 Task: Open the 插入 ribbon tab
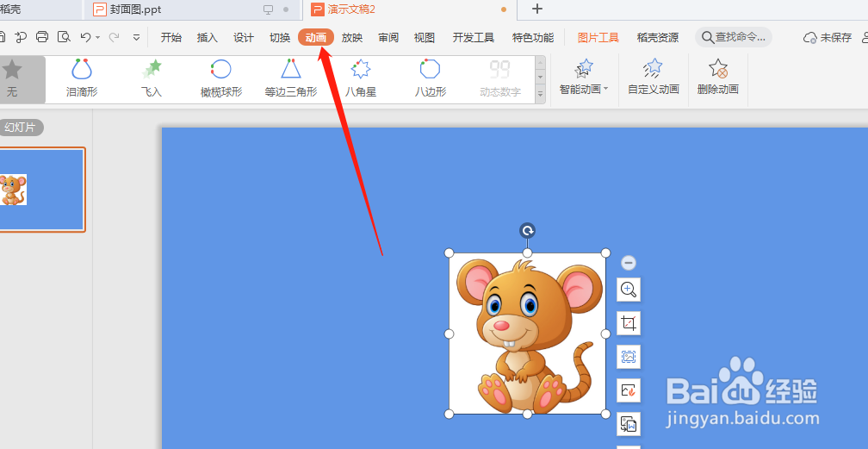(x=208, y=38)
